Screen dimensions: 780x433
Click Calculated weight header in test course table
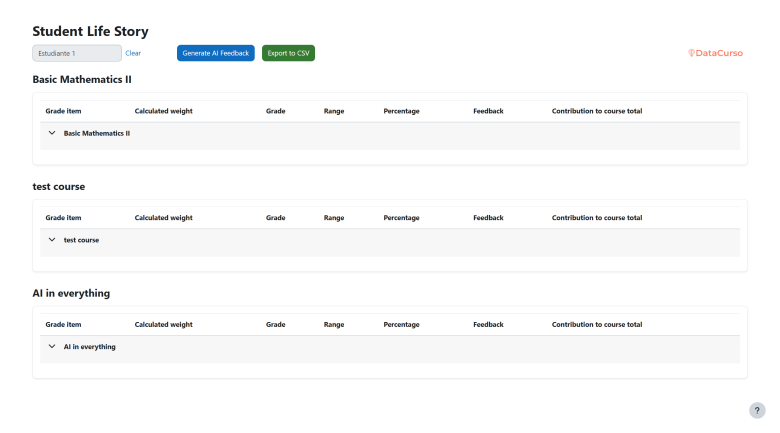[163, 218]
